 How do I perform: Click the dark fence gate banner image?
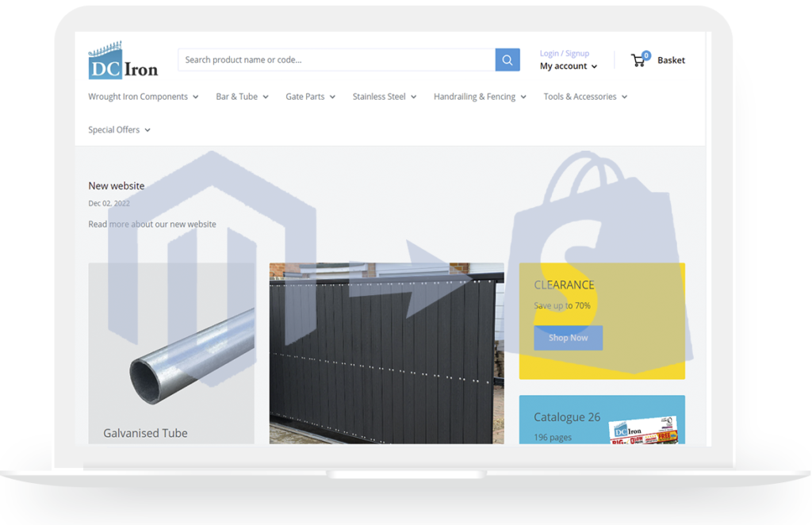point(386,353)
